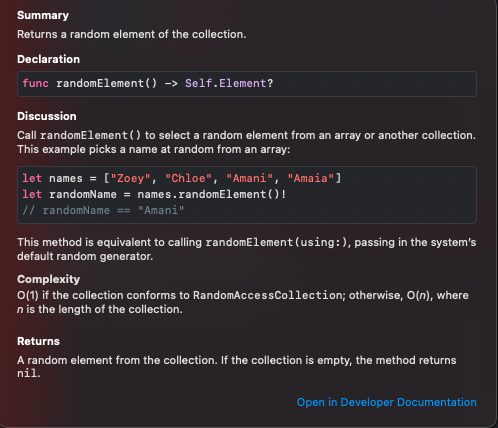Click 'n is the length of the collection.' line
The height and width of the screenshot is (428, 498).
click(x=100, y=309)
